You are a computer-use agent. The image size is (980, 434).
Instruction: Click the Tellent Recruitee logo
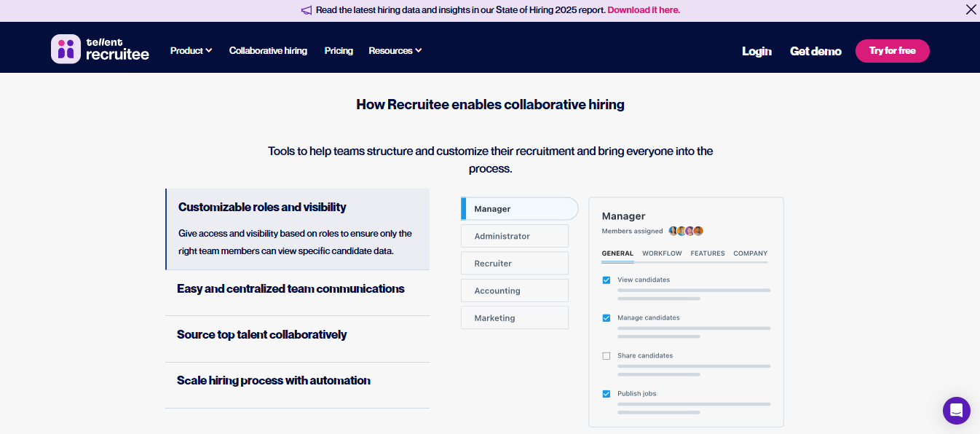point(100,50)
